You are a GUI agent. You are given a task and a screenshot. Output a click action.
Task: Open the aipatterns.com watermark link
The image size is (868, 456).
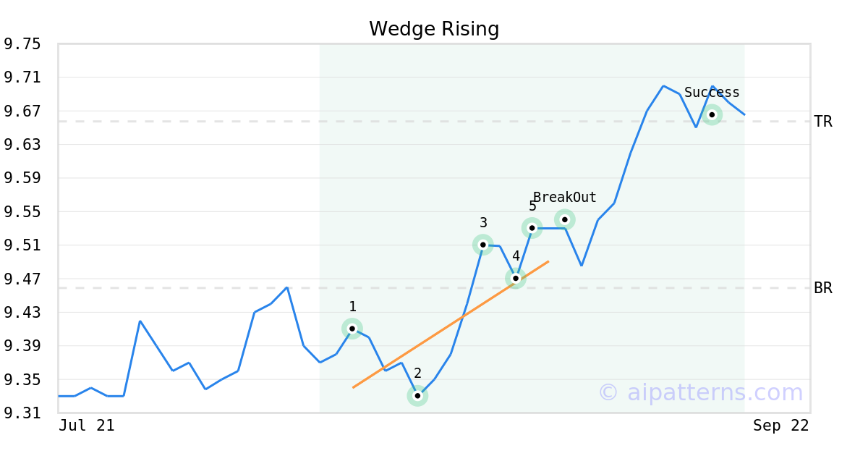click(x=700, y=392)
